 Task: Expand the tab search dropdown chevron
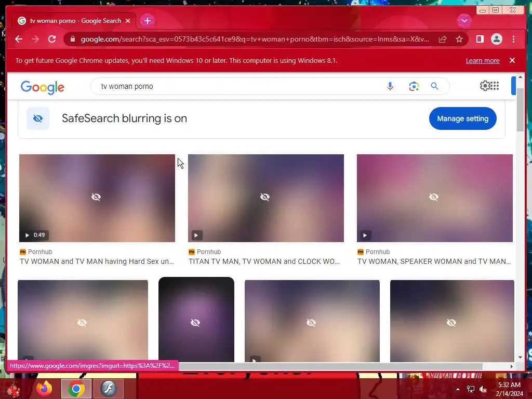[464, 21]
